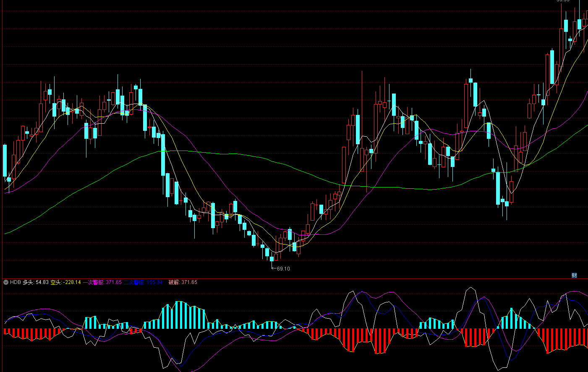Viewport: 588px width, 372px height.
Task: Select the yellow 空头: -228.14 value
Action: pyautogui.click(x=65, y=282)
